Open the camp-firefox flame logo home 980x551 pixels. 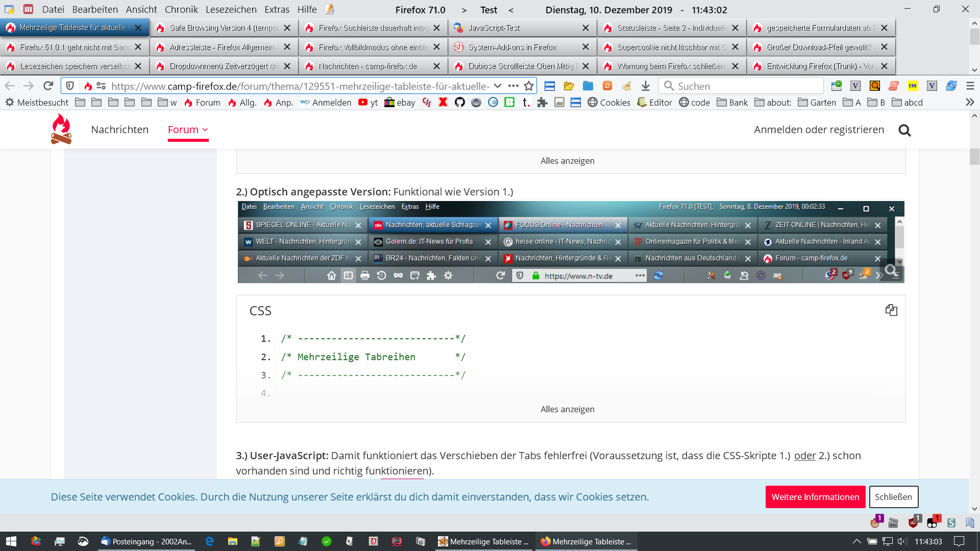click(61, 129)
